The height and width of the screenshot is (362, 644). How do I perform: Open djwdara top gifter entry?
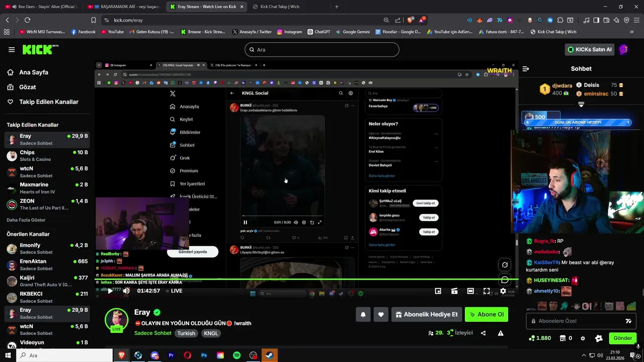click(556, 89)
